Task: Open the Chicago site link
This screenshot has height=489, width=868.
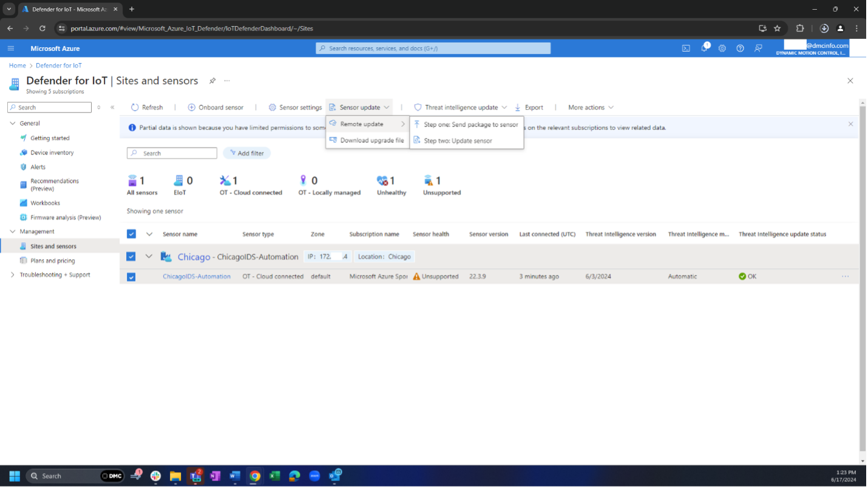Action: [x=194, y=257]
